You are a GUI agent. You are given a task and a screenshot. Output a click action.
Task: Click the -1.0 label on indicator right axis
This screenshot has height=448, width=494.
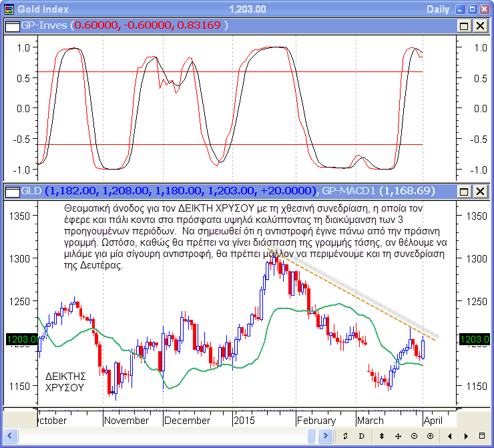tap(479, 170)
